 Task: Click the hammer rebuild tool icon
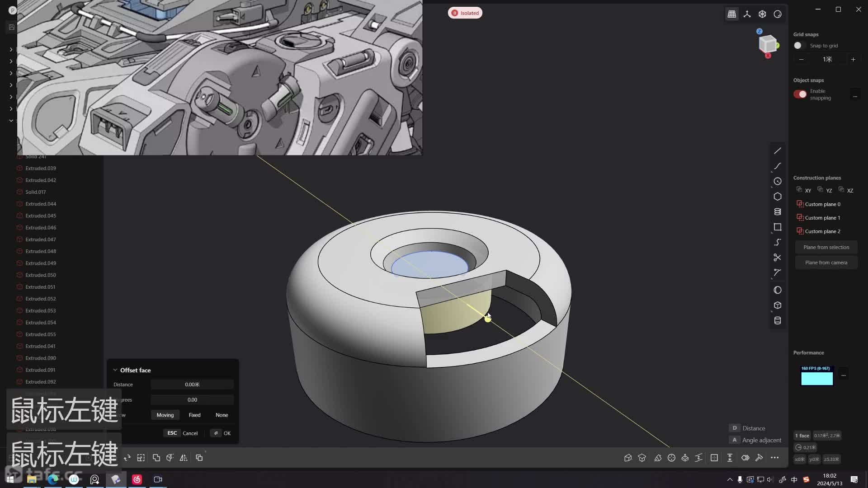(759, 458)
